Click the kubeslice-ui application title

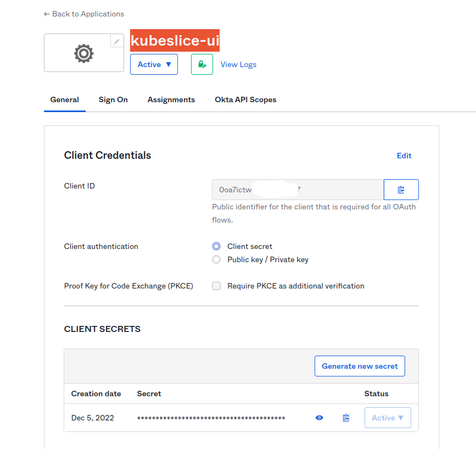(x=175, y=41)
